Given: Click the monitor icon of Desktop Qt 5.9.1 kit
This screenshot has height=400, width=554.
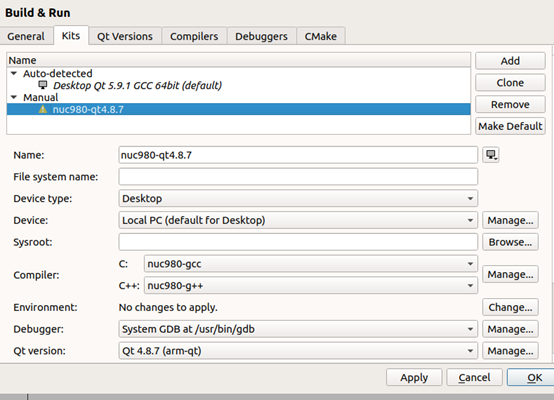Looking at the screenshot, I should [x=43, y=85].
